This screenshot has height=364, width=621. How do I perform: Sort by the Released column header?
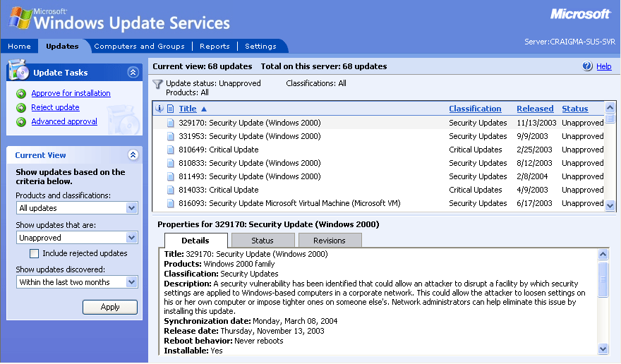(535, 109)
